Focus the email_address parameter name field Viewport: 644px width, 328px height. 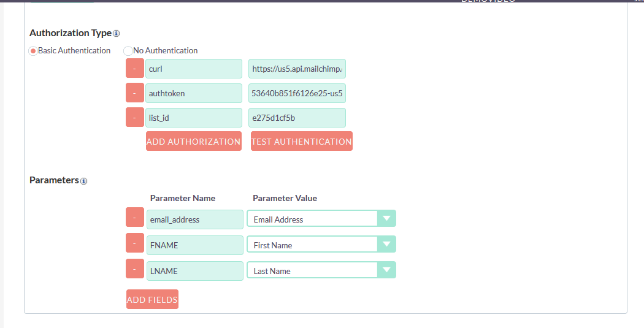point(195,219)
